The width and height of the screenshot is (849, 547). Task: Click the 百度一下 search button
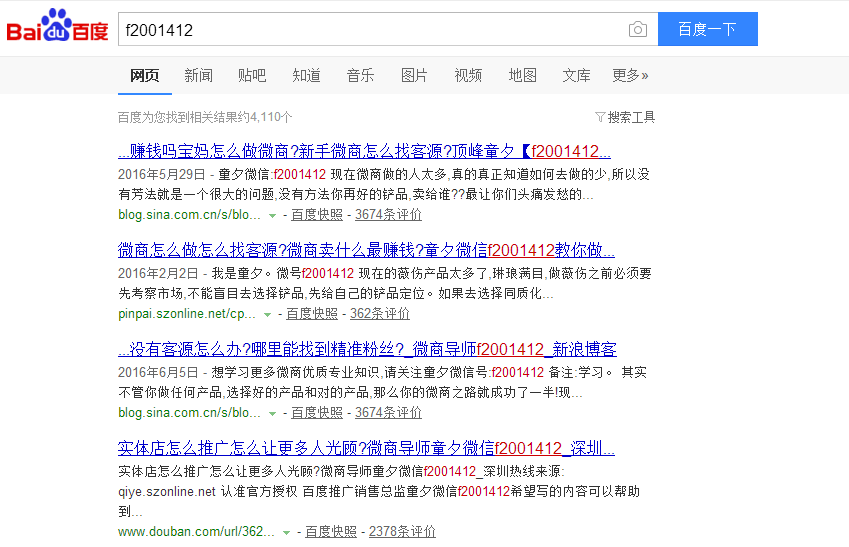(708, 29)
